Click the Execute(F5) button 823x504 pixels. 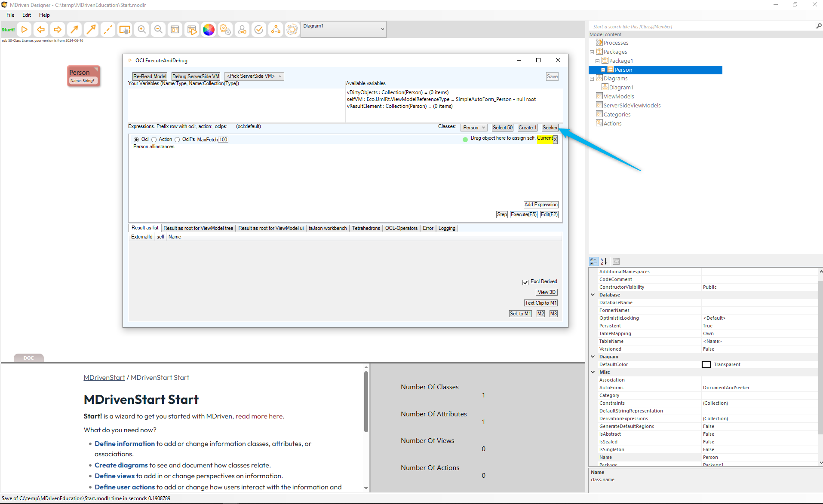pos(523,214)
